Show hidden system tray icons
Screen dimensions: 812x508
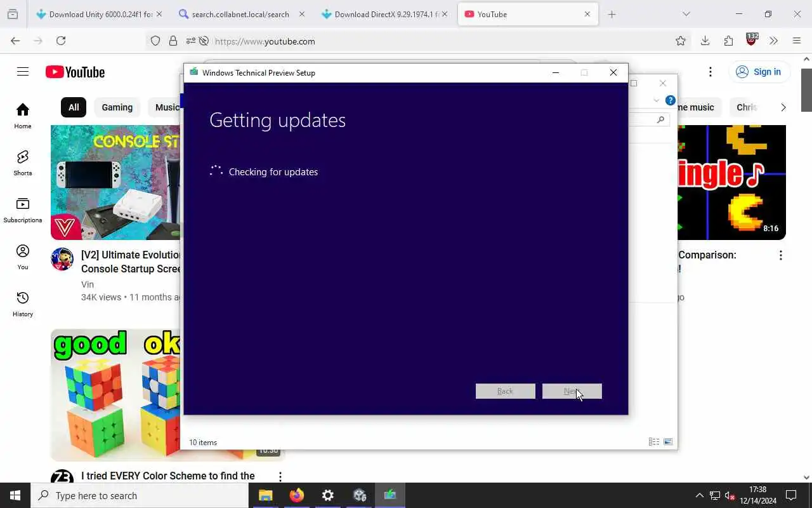pyautogui.click(x=700, y=496)
